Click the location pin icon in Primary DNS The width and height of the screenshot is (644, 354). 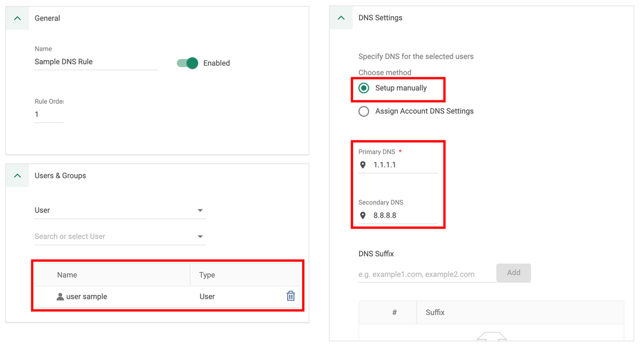pos(363,165)
